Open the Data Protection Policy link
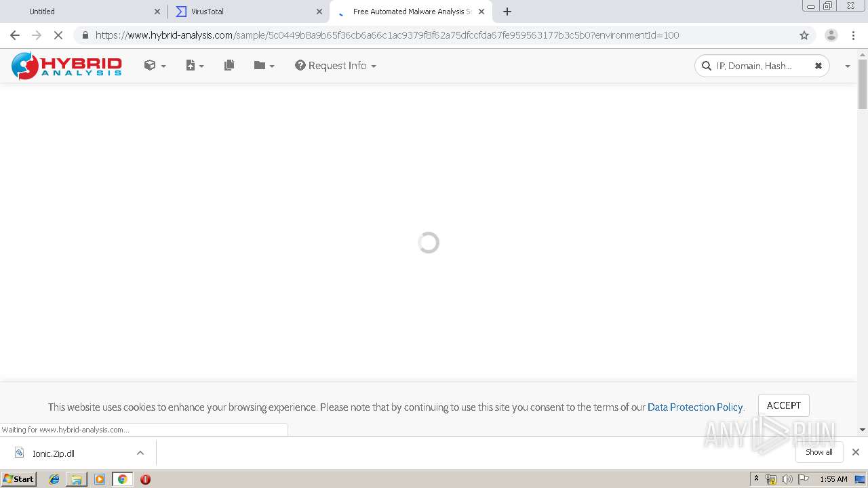Viewport: 868px width, 488px height. (695, 407)
